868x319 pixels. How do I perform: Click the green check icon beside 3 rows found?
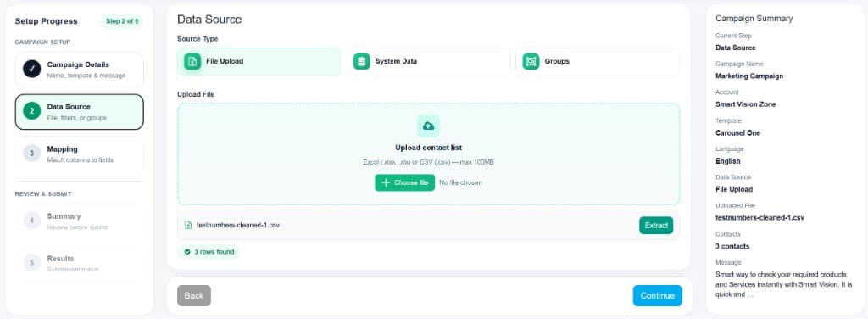pos(187,252)
